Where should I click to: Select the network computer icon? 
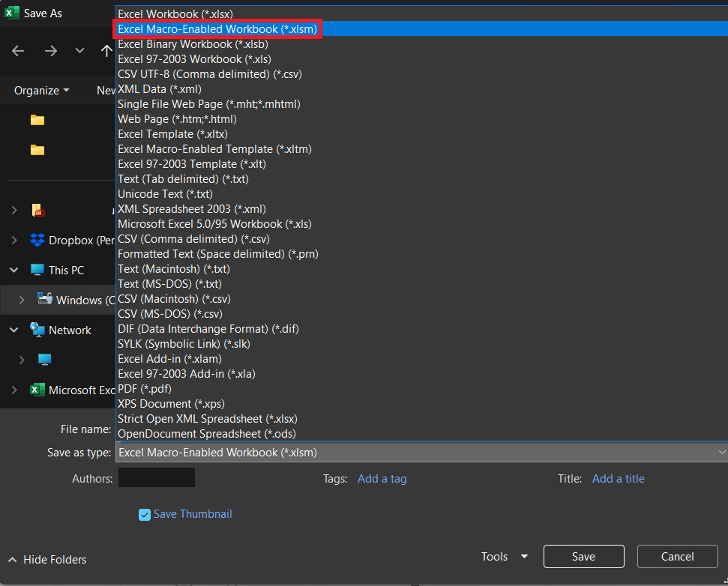44,359
